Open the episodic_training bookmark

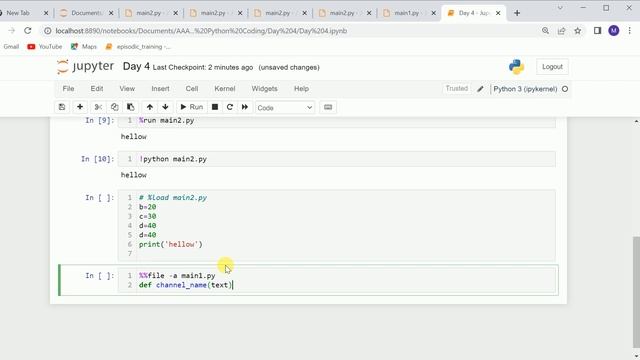coord(138,47)
